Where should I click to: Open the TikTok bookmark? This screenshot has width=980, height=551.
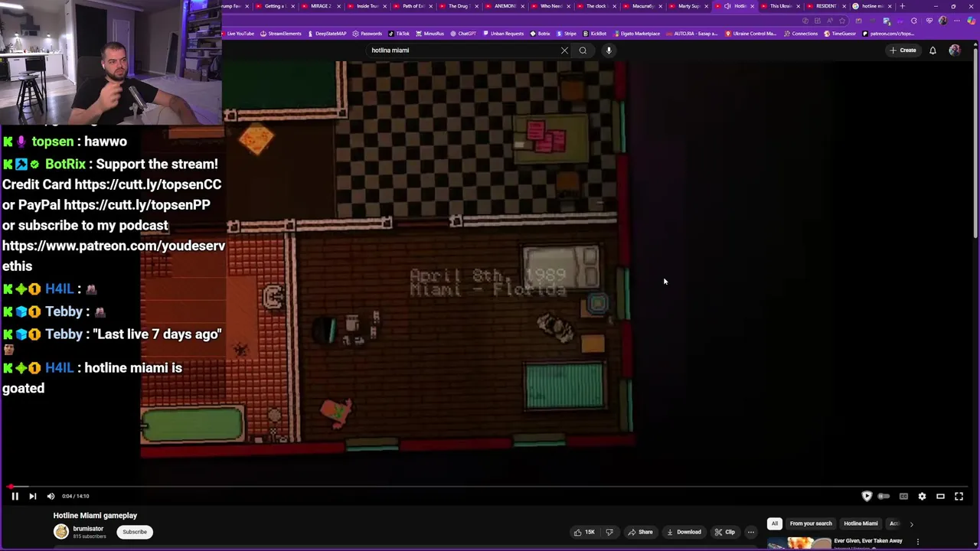(x=399, y=34)
